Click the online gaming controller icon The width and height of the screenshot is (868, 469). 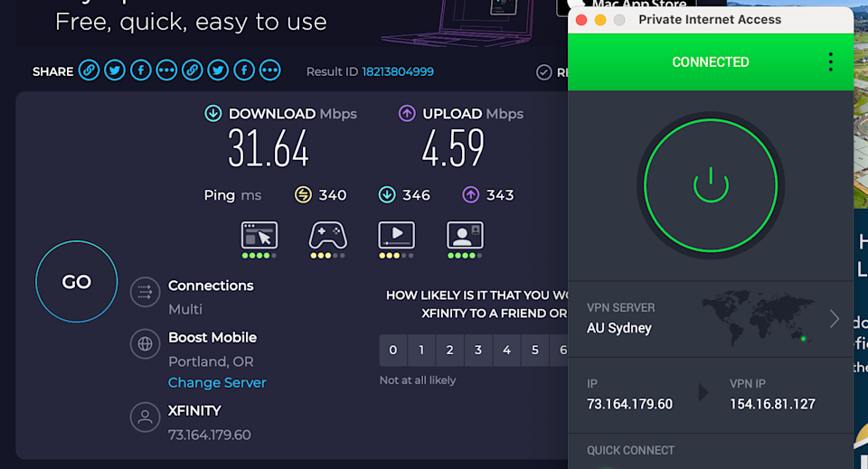(327, 235)
